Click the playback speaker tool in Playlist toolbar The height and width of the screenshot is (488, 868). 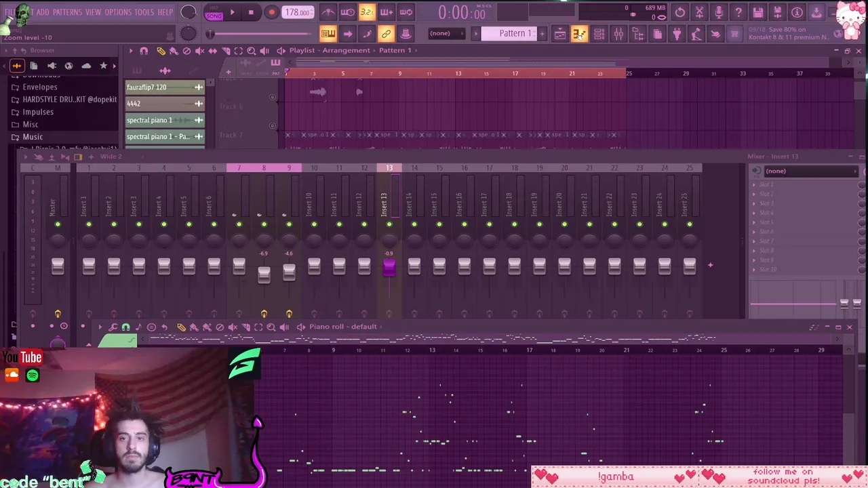[x=264, y=51]
